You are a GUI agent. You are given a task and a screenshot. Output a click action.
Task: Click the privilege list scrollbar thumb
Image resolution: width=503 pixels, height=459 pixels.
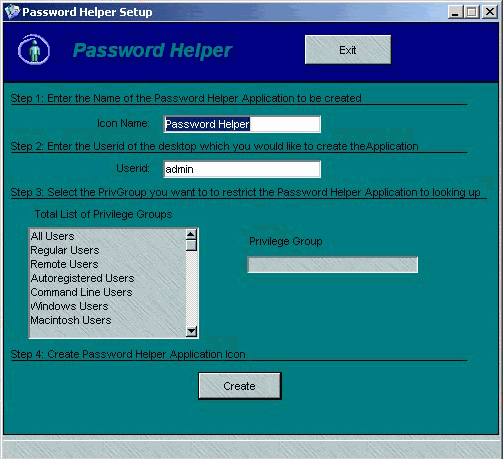click(x=191, y=245)
